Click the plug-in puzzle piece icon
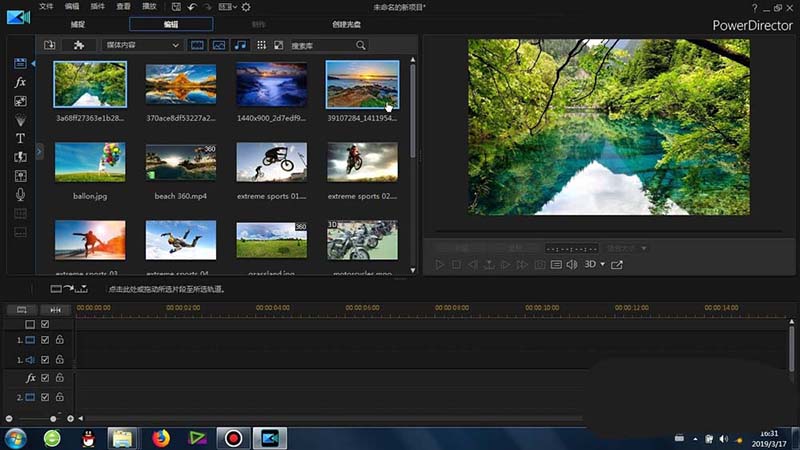The height and width of the screenshot is (450, 800). pyautogui.click(x=79, y=45)
